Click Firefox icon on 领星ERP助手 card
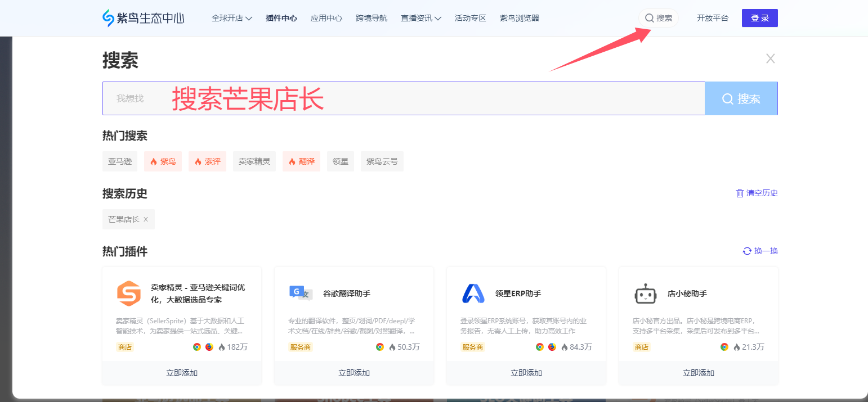Screen dimensions: 868x402 [x=552, y=347]
